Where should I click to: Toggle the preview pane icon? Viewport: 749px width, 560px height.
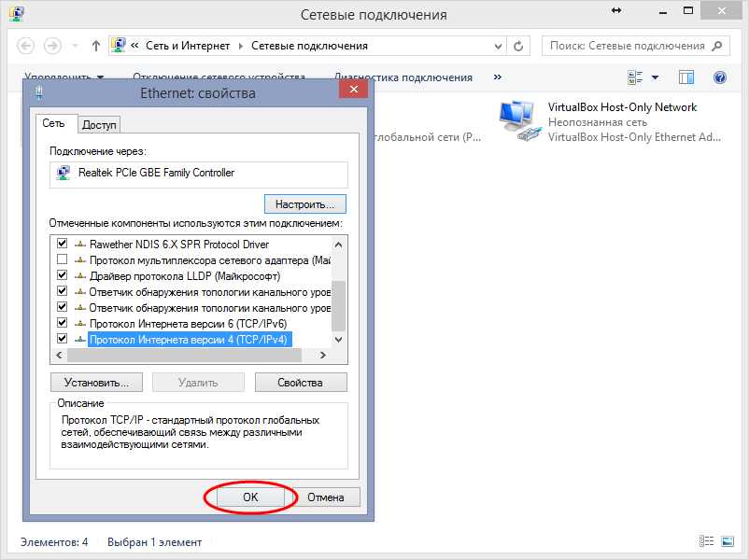tap(686, 77)
